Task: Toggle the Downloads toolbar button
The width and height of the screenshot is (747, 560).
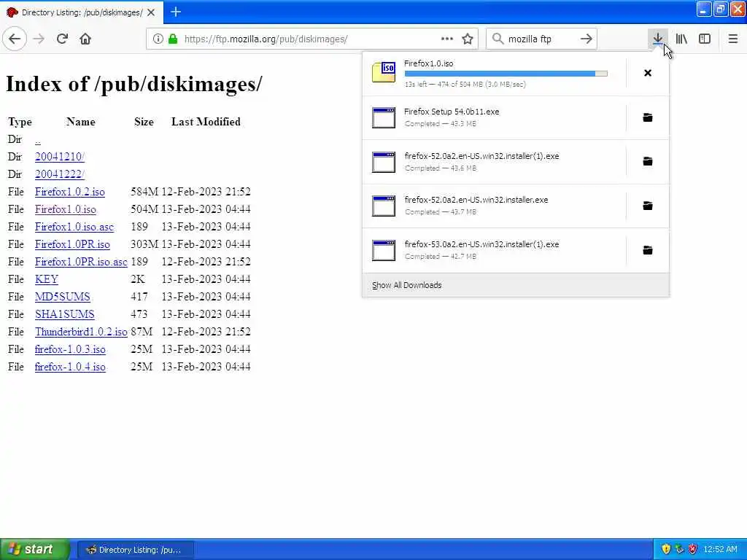Action: point(658,39)
